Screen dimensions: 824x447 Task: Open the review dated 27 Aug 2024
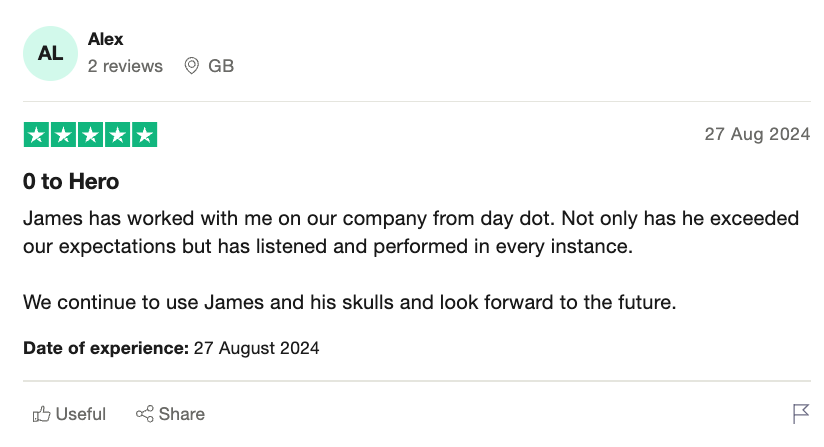(757, 135)
